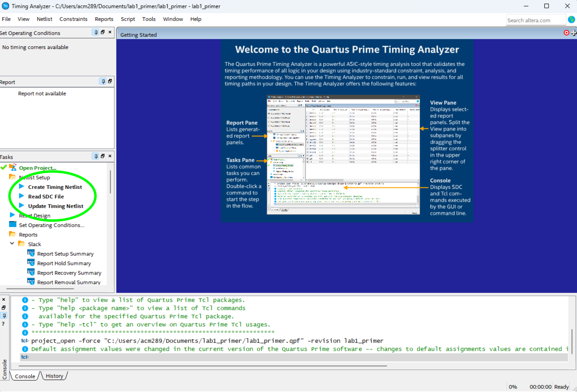This screenshot has height=392, width=577.
Task: Float the Console panel
Action: point(4,308)
